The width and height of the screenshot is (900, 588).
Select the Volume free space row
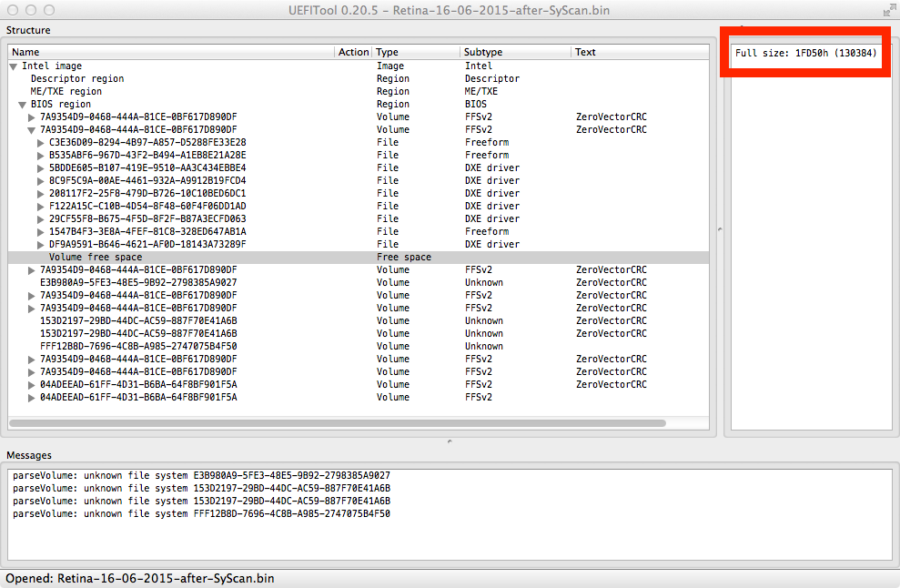tap(95, 258)
